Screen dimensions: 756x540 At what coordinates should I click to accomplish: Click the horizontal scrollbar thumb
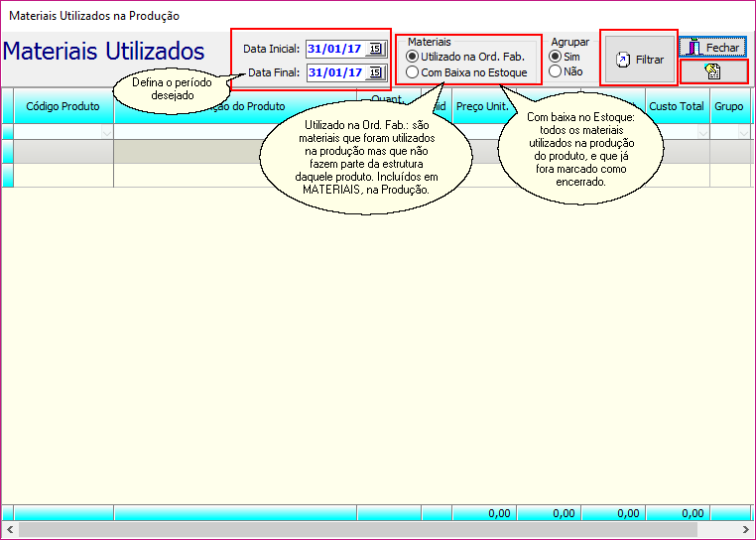[x=357, y=530]
